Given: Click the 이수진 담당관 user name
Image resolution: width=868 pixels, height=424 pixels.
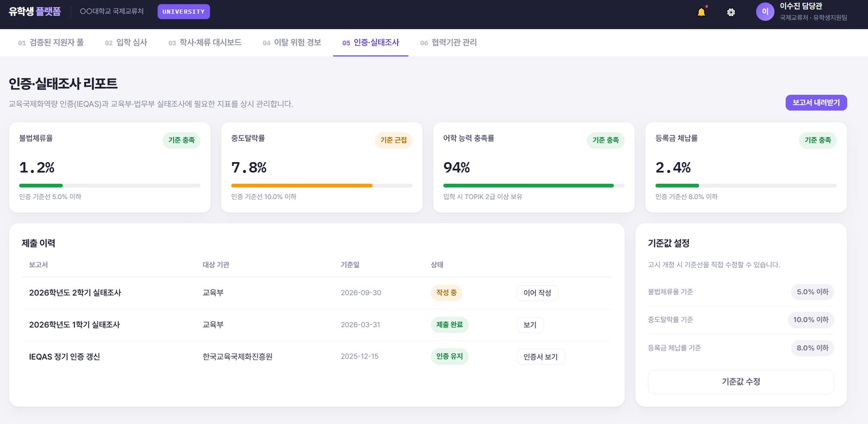Looking at the screenshot, I should click(801, 6).
